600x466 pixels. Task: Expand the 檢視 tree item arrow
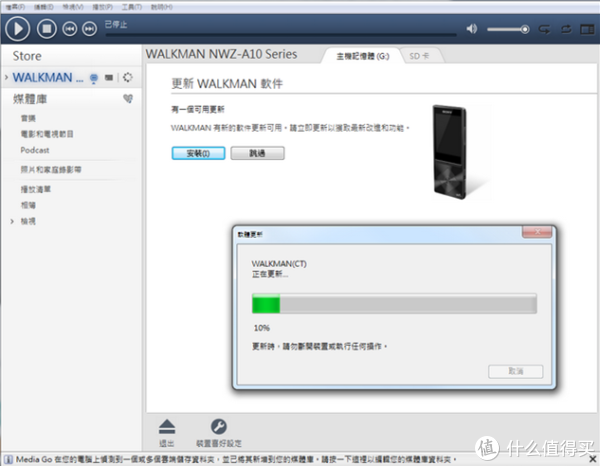pos(12,221)
